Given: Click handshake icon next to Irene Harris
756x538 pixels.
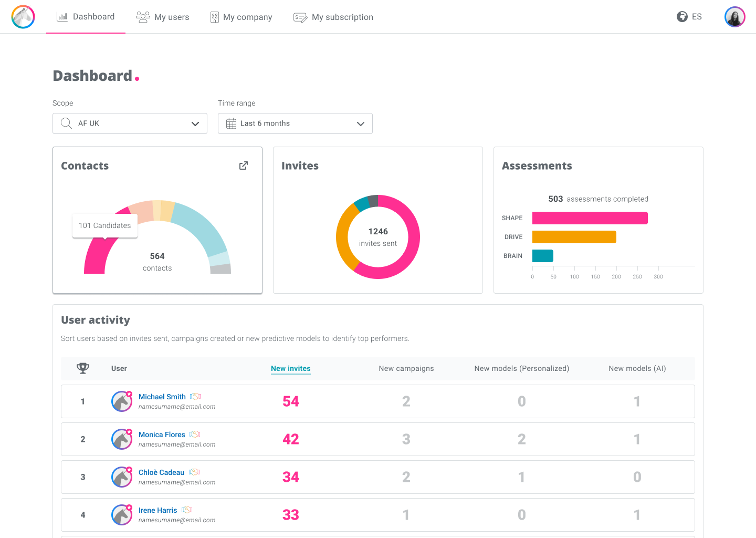Looking at the screenshot, I should (x=187, y=510).
